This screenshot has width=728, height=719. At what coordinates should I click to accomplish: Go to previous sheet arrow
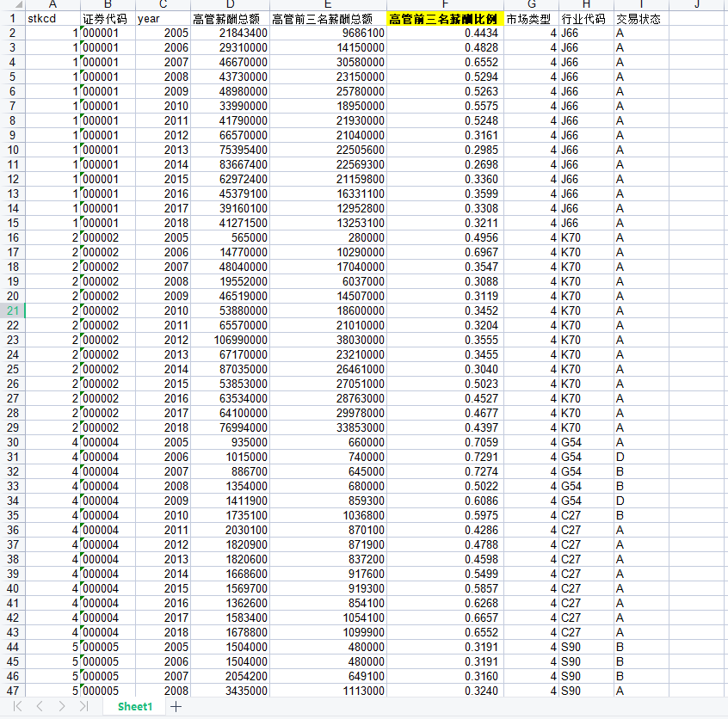(40, 706)
